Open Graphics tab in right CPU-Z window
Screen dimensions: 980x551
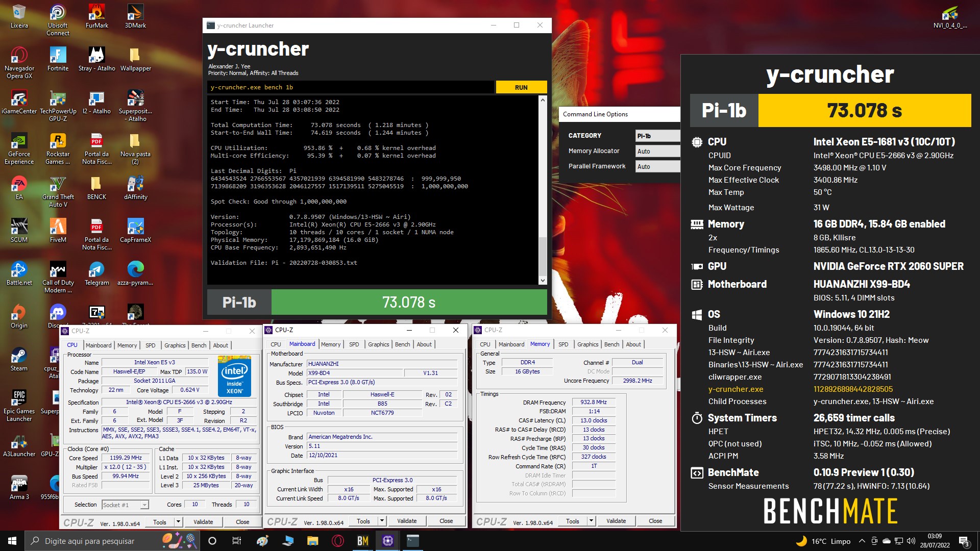click(x=587, y=344)
